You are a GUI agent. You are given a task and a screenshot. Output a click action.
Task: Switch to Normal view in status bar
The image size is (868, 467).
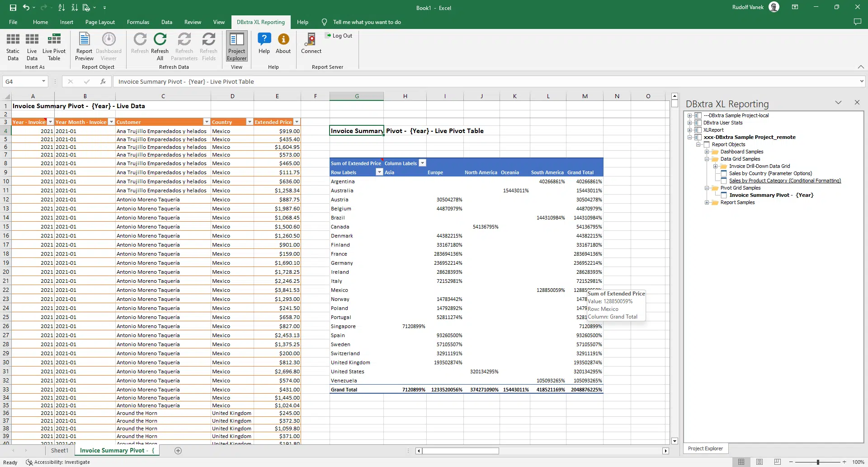pos(741,462)
